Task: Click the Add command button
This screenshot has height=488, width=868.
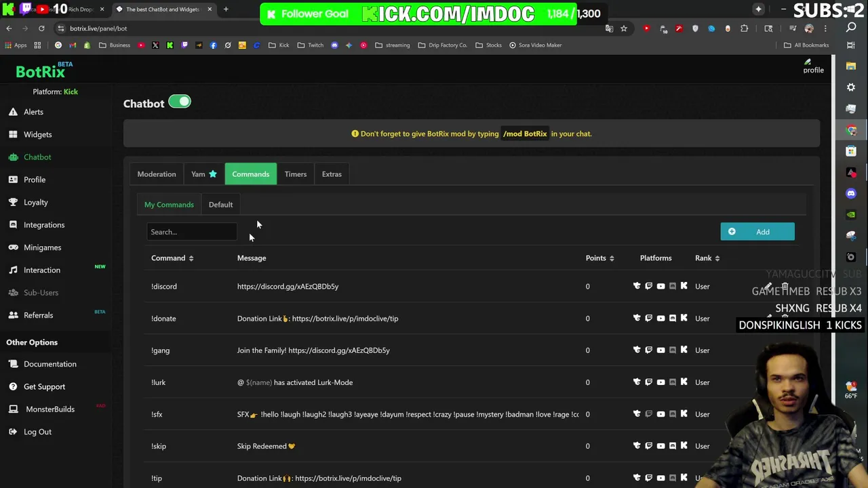Action: coord(757,232)
